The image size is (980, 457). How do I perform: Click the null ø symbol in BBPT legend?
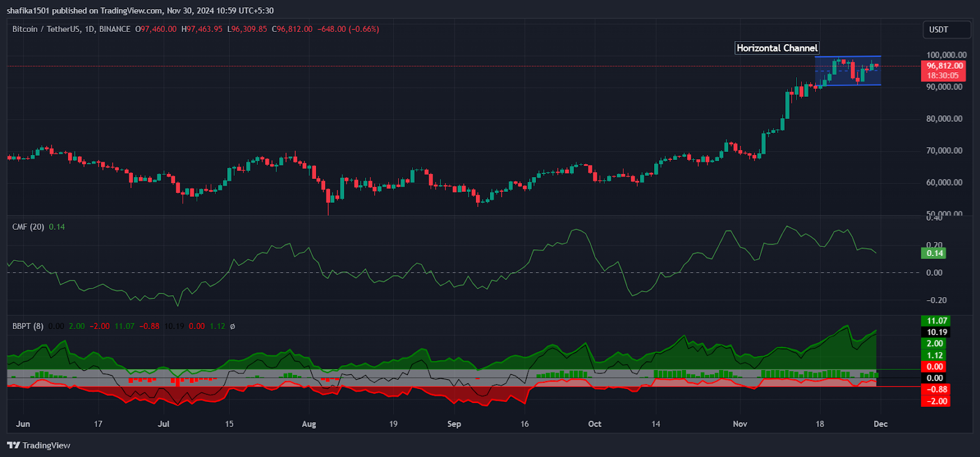(x=232, y=326)
